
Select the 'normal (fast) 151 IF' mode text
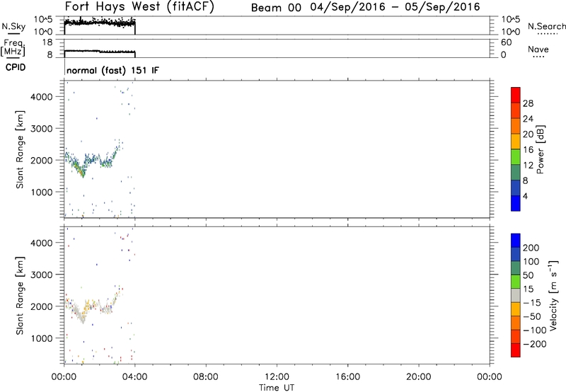coord(112,70)
